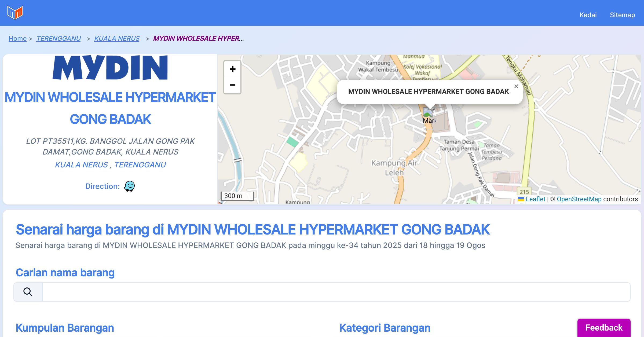Open the Sitemap menu item

622,15
